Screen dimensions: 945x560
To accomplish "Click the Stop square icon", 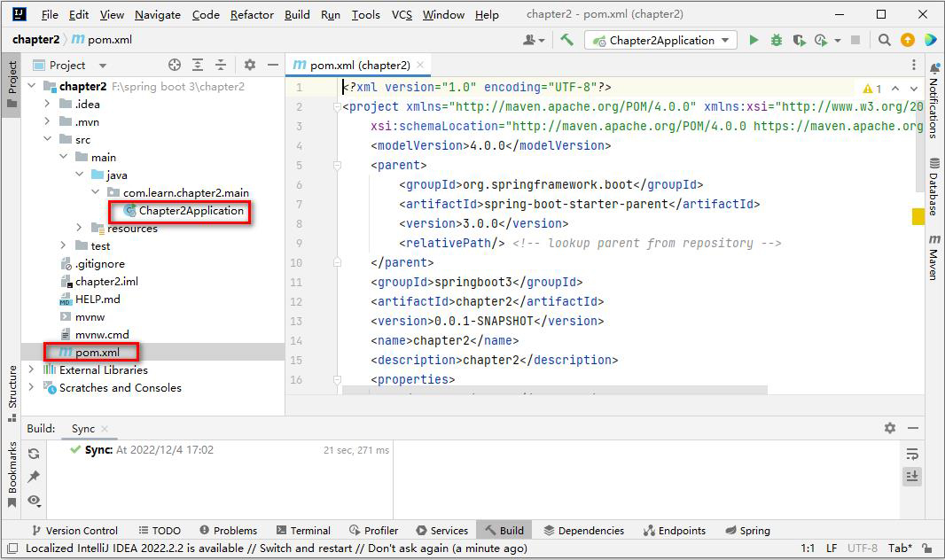I will coord(855,40).
